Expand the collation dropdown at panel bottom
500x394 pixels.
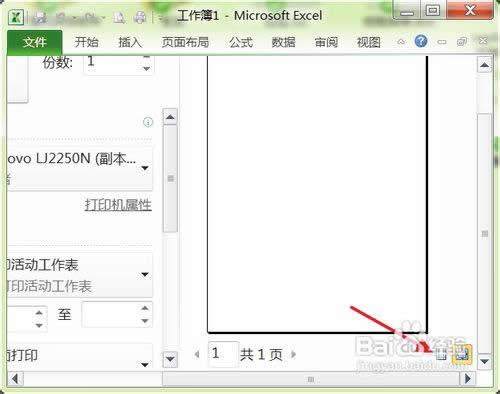[79, 356]
